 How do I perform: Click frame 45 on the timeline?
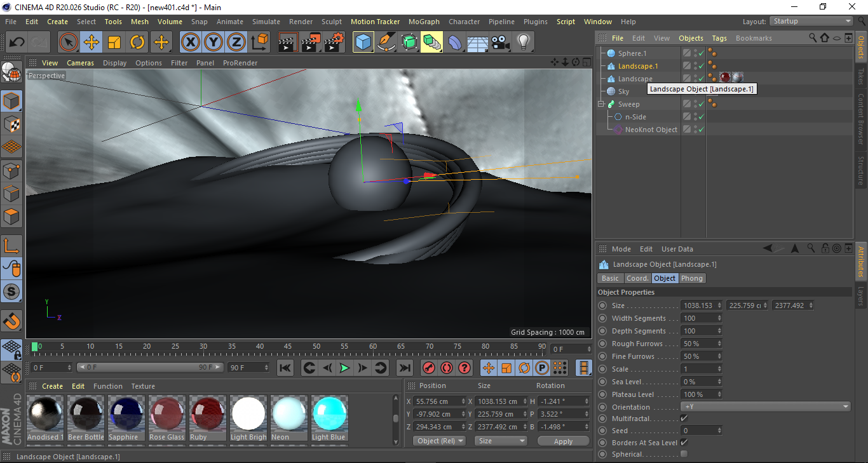(x=288, y=347)
